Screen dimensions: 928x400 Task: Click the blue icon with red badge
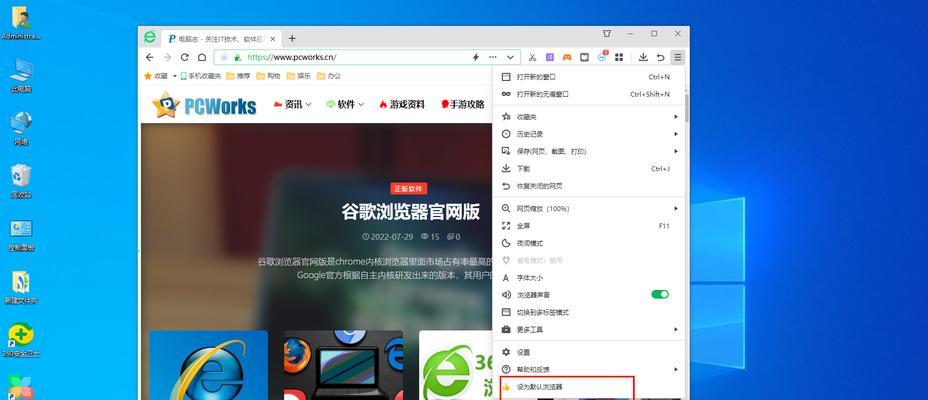click(602, 57)
